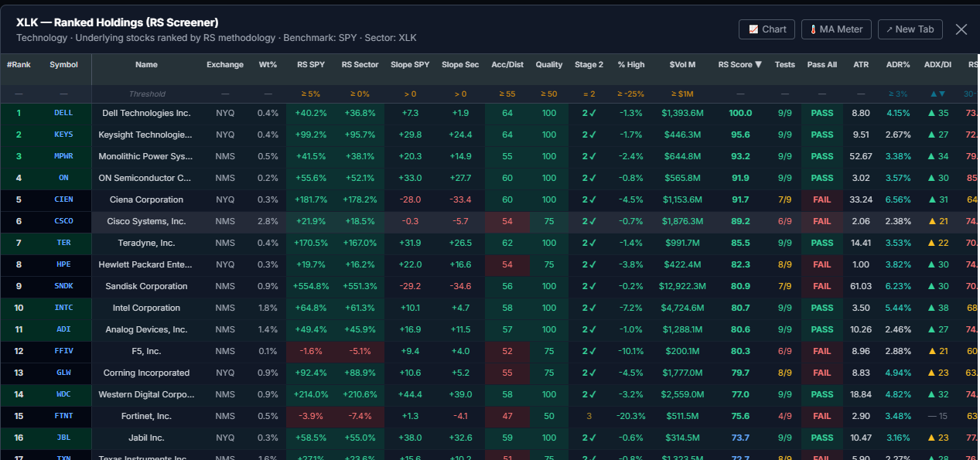Click the RS Score 100.0 cell
Viewport: 980px width, 460px height.
[739, 113]
